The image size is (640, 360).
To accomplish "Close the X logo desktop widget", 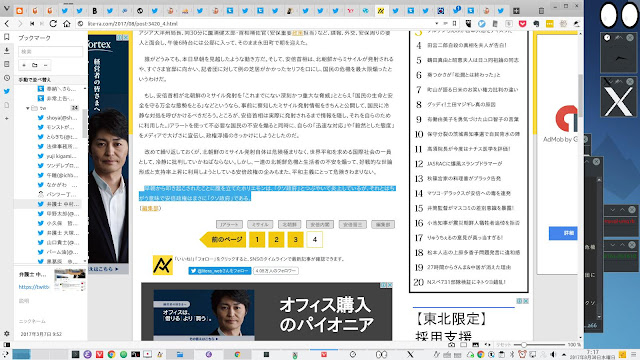I will (630, 82).
